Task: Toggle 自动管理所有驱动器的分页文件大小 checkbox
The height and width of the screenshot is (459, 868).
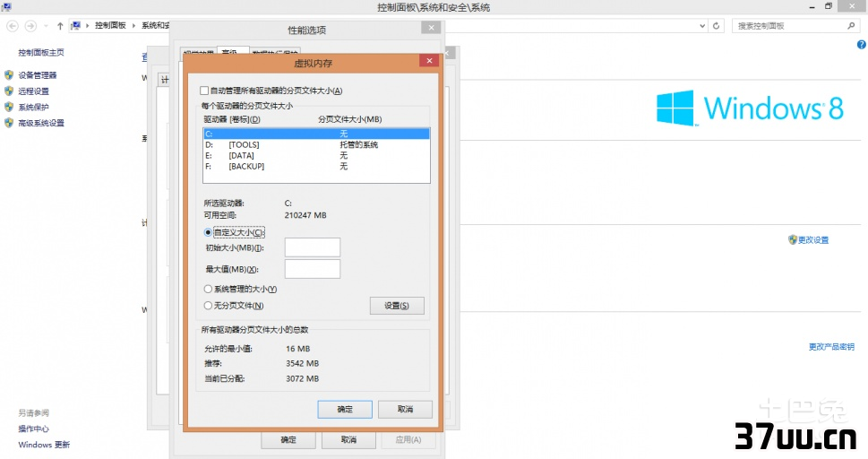Action: point(204,91)
